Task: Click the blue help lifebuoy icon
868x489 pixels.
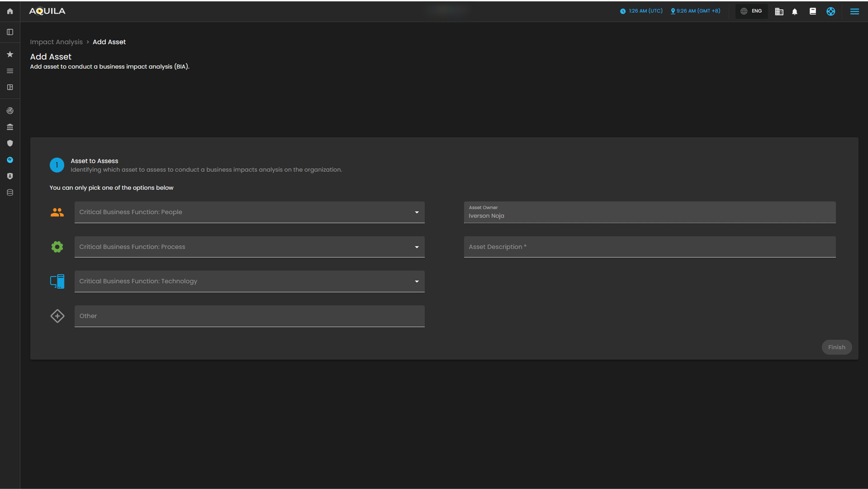Action: coord(830,12)
